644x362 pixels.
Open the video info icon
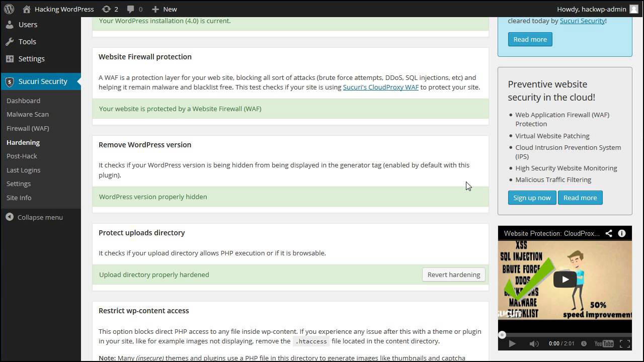[622, 233]
